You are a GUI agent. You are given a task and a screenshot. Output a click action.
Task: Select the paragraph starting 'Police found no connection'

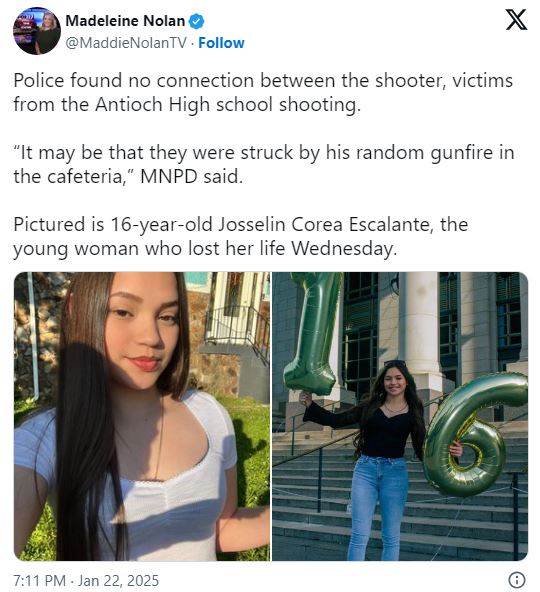click(x=263, y=92)
